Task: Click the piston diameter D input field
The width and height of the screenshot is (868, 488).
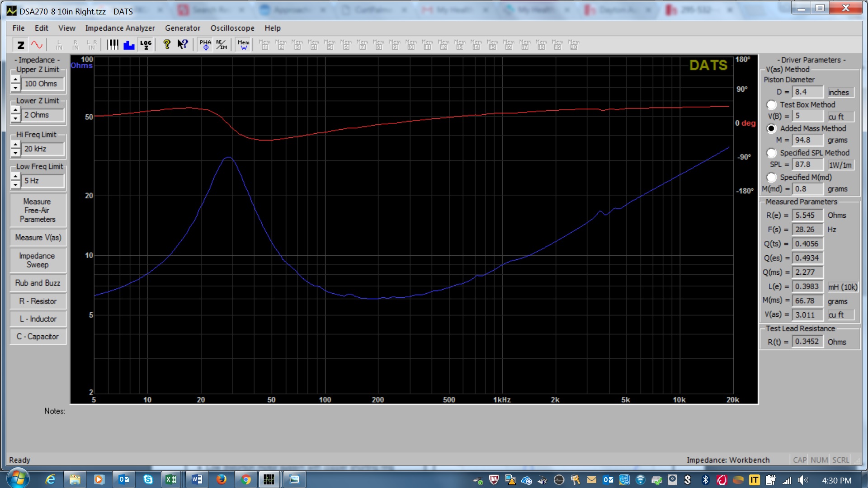Action: (808, 92)
